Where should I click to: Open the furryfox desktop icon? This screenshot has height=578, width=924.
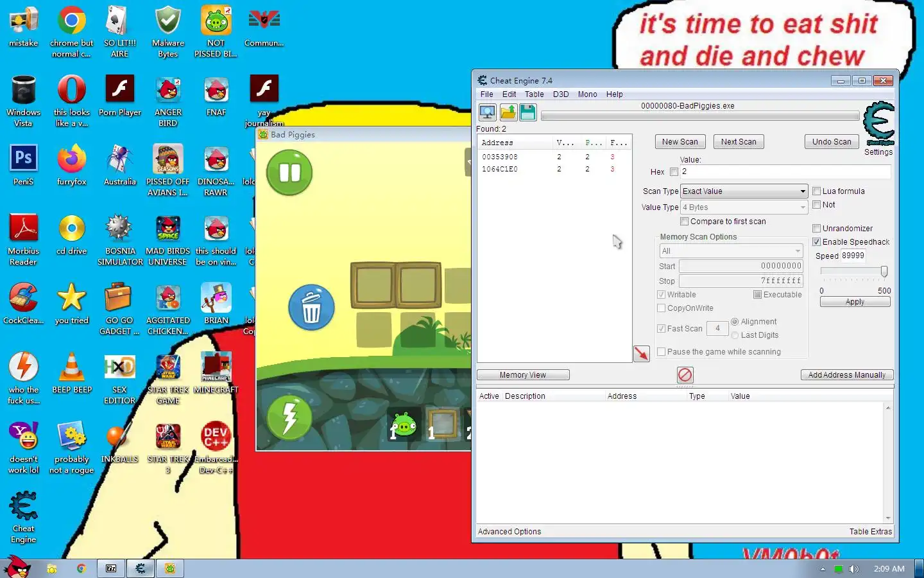[x=72, y=165]
